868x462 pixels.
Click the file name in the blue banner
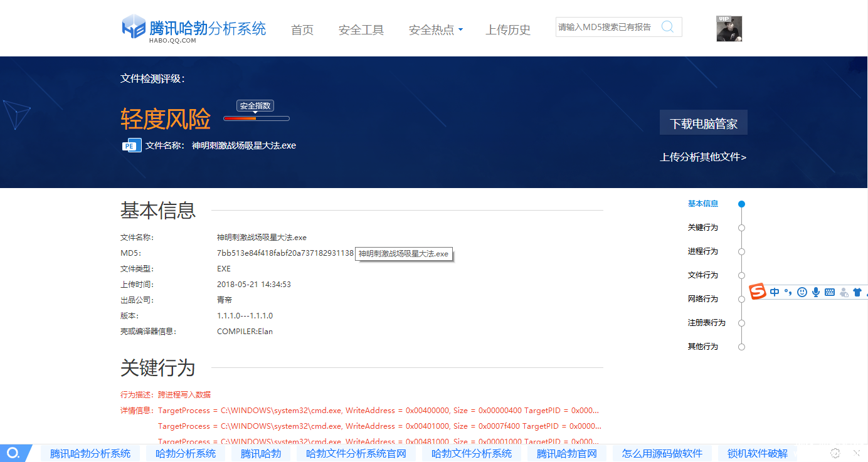(x=244, y=145)
